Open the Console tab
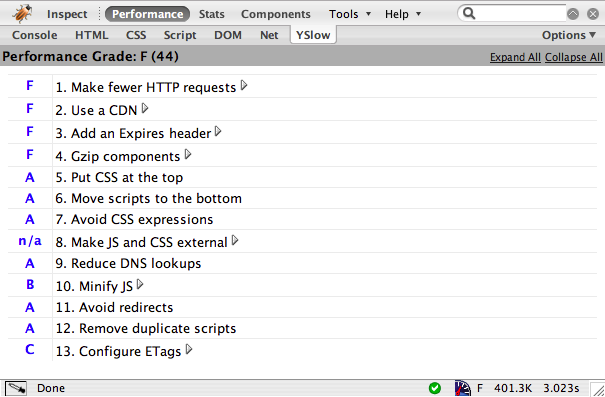This screenshot has height=397, width=605. (35, 35)
